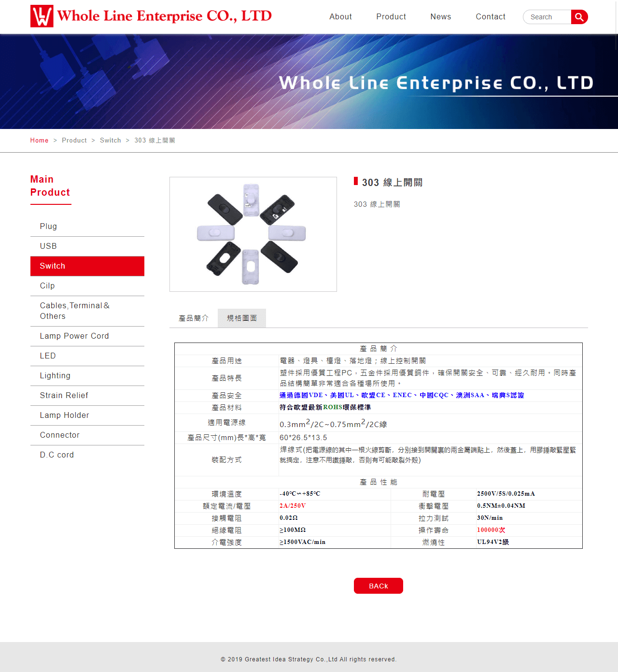Screen dimensions: 618x672
Task: Click the ≥100MΩ insulation resistance value
Action: pos(293,530)
